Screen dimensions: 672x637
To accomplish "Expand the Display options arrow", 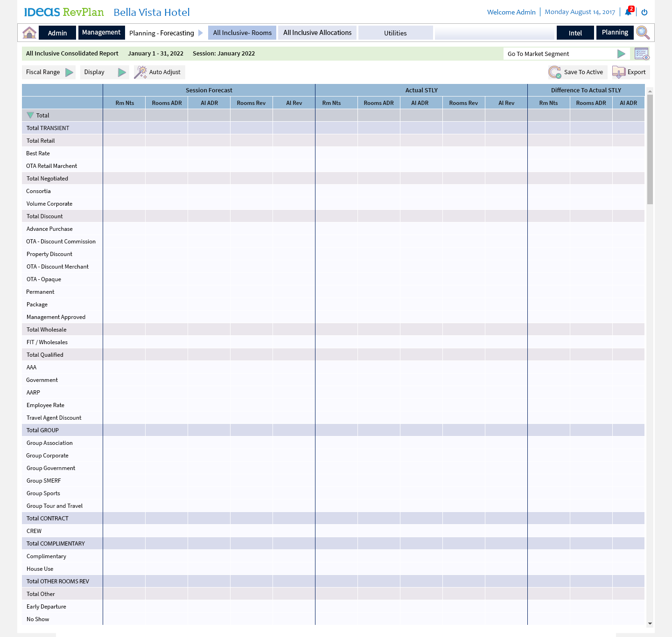I will [x=122, y=72].
